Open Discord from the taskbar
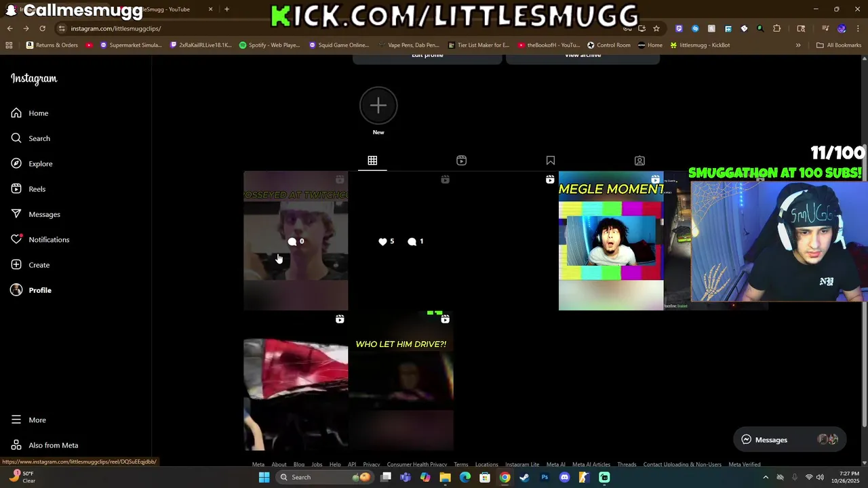 pos(564,477)
